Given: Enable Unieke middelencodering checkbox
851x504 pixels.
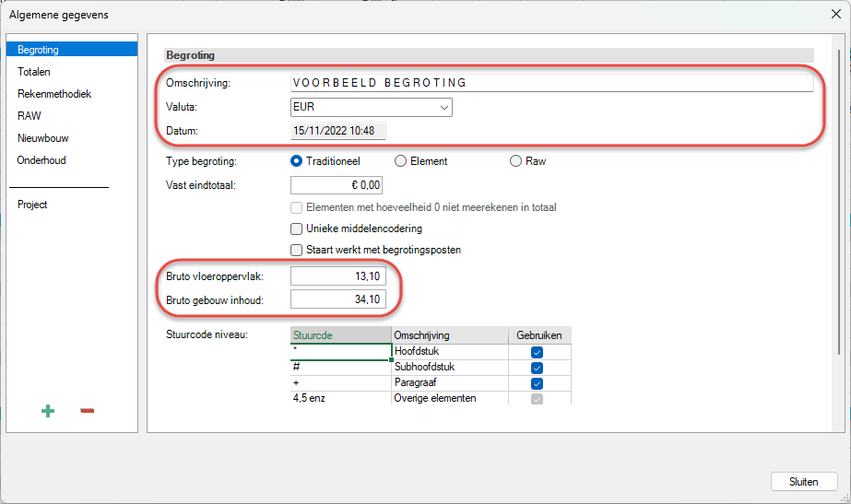Looking at the screenshot, I should tap(297, 229).
